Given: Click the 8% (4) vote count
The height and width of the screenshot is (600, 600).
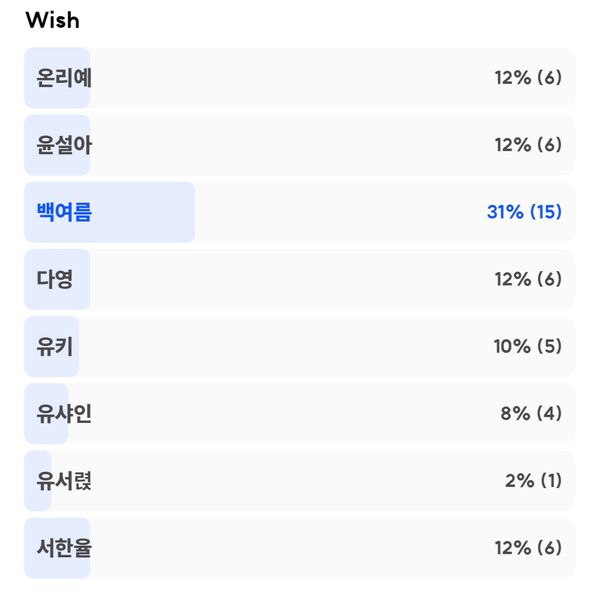Looking at the screenshot, I should [531, 414].
